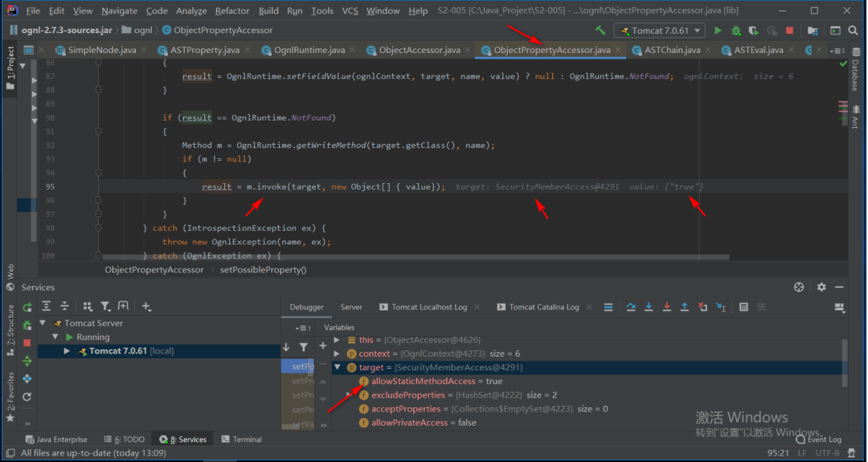
Task: Open the Server tab in Services
Action: [x=351, y=307]
